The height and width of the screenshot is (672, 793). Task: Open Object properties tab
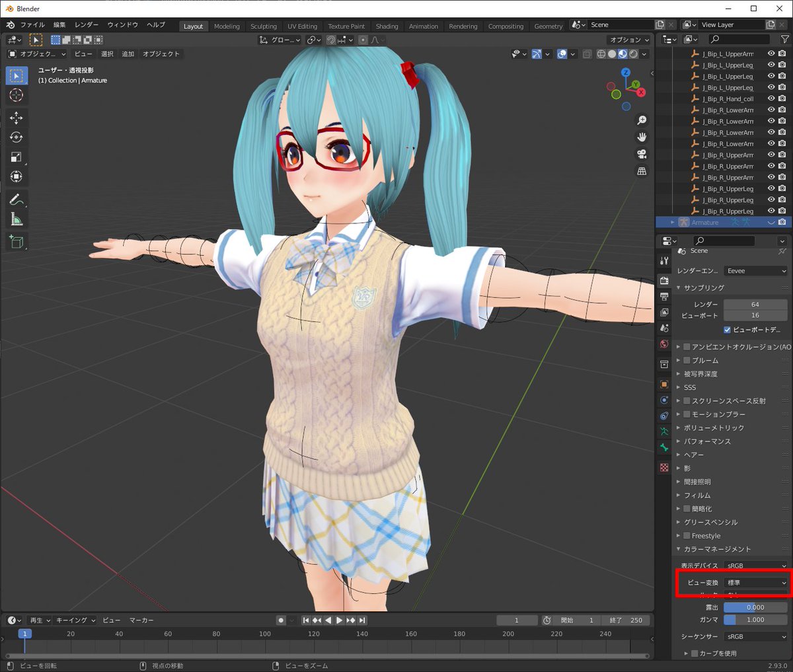tap(664, 384)
